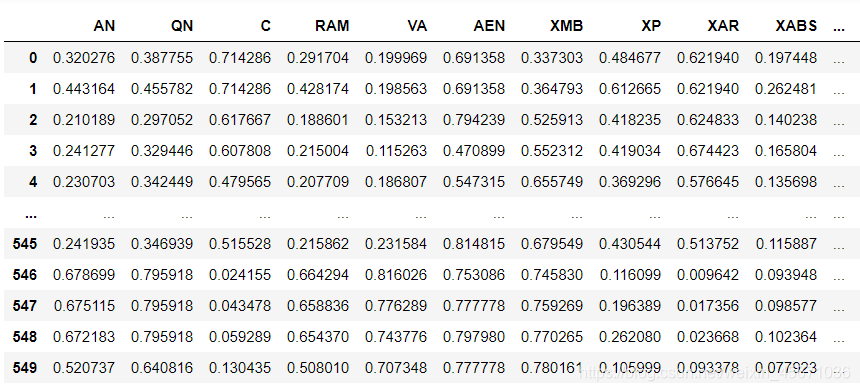
Task: Click cell value 0.617667
Action: [240, 120]
